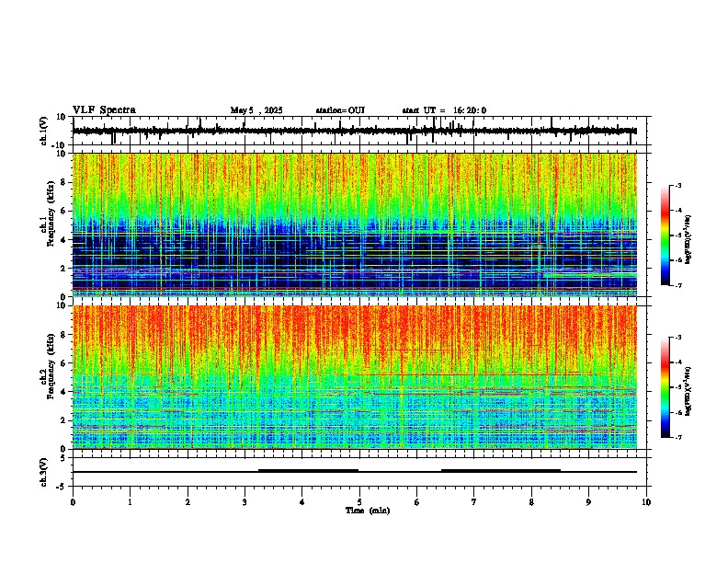The width and height of the screenshot is (728, 563).
Task: Click the "station=OUI" header label
Action: pyautogui.click(x=340, y=110)
